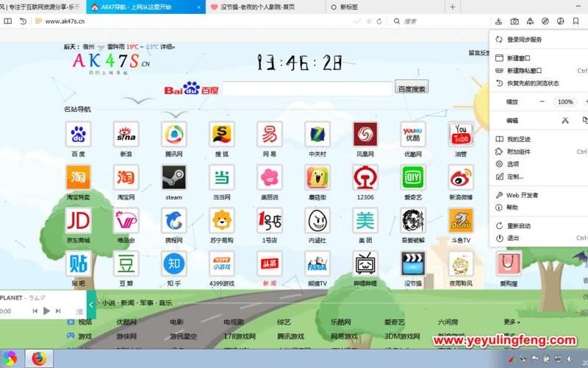Select 恢复先前的浏览状态 menu entry

pyautogui.click(x=539, y=83)
